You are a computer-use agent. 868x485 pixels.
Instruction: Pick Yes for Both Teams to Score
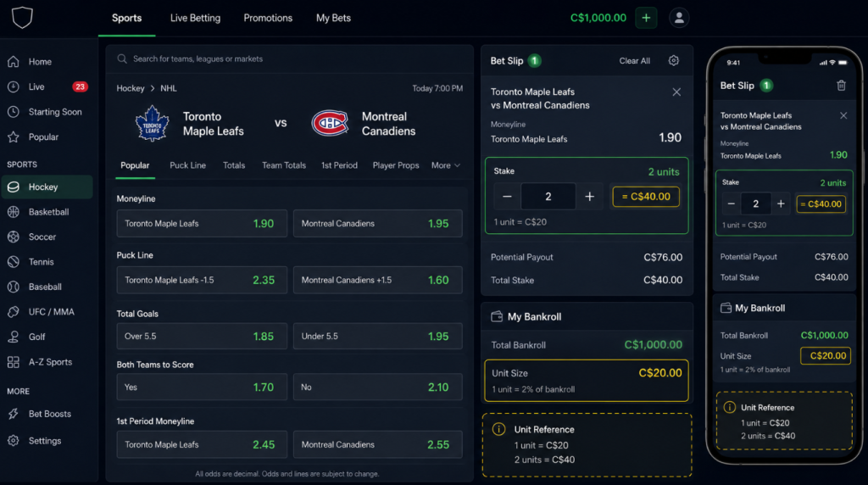click(x=202, y=387)
